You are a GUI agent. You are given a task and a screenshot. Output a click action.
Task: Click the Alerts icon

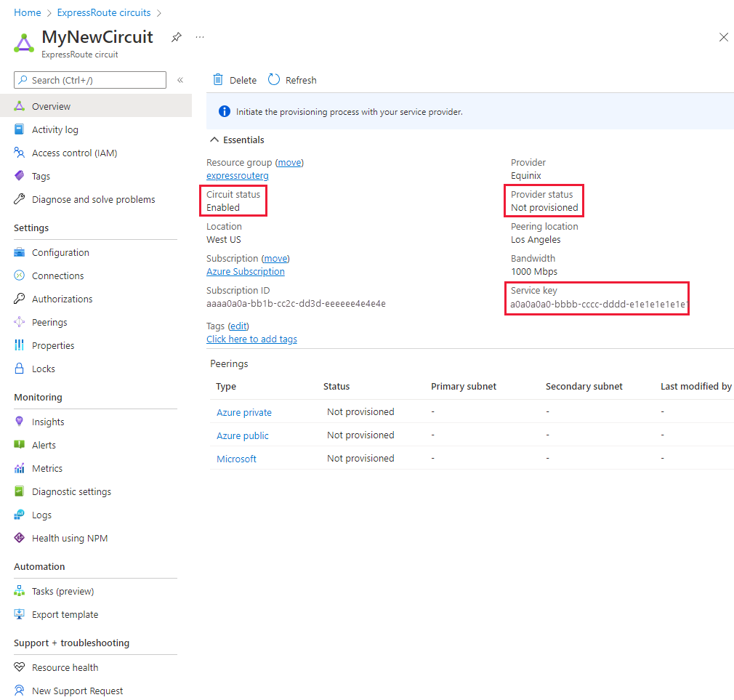click(x=19, y=445)
